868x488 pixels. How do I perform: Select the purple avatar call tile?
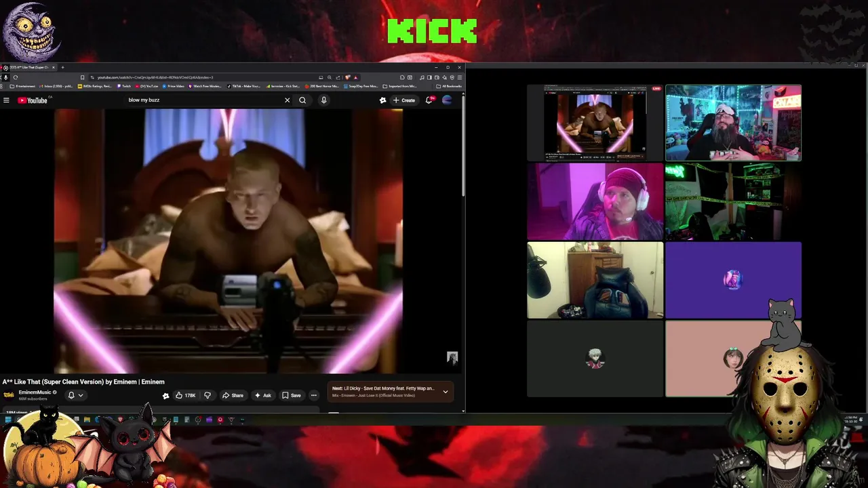733,280
